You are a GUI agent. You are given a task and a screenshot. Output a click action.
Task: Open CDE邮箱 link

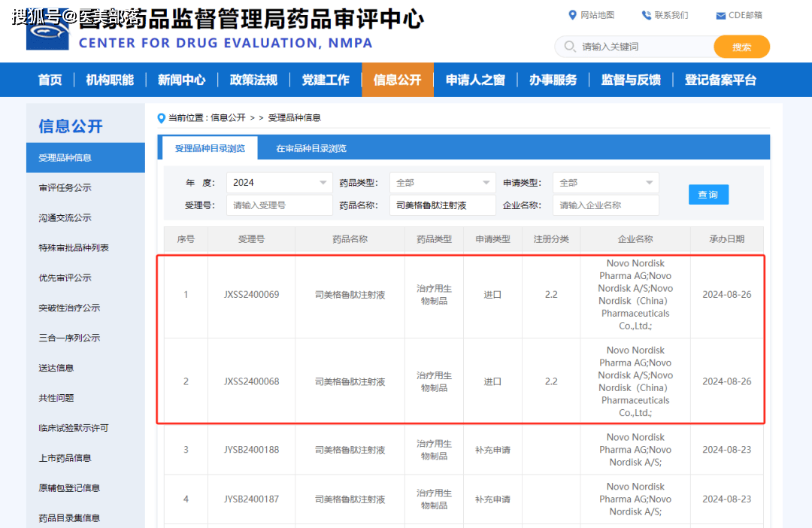point(745,15)
